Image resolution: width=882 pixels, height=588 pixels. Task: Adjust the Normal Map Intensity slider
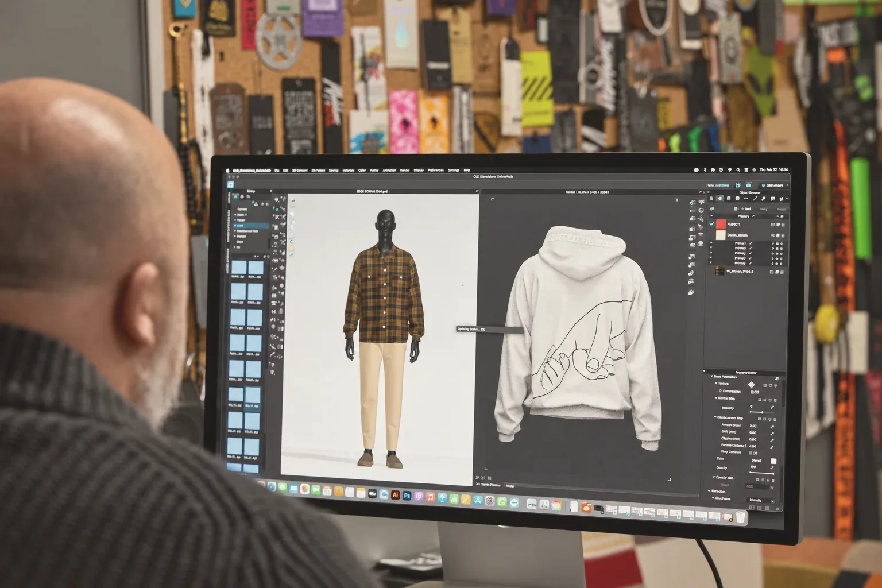pyautogui.click(x=762, y=412)
